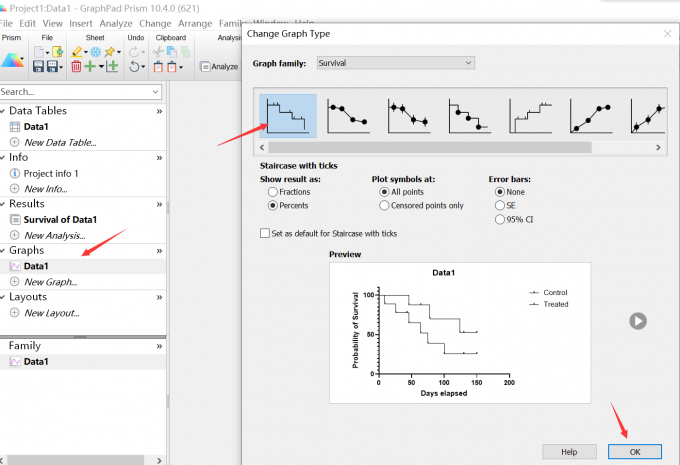Screen dimensions: 680x465
Task: Collapse the Info section
Action: pyautogui.click(x=3, y=157)
